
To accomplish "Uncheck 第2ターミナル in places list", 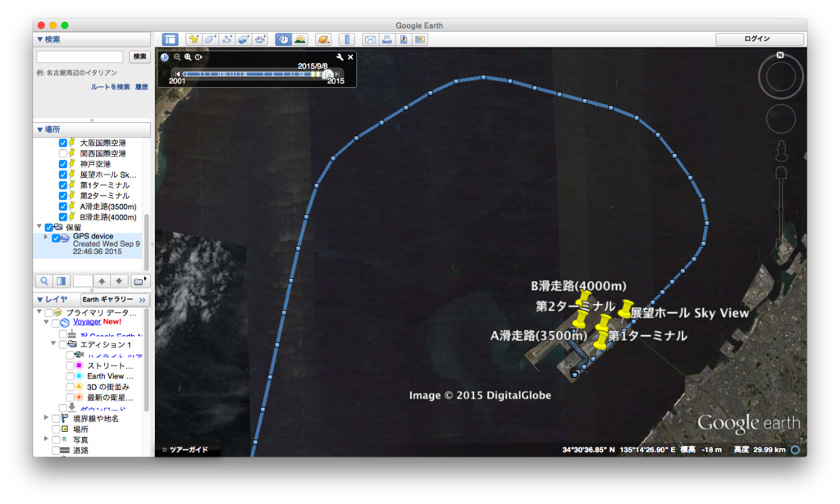I will coord(62,196).
